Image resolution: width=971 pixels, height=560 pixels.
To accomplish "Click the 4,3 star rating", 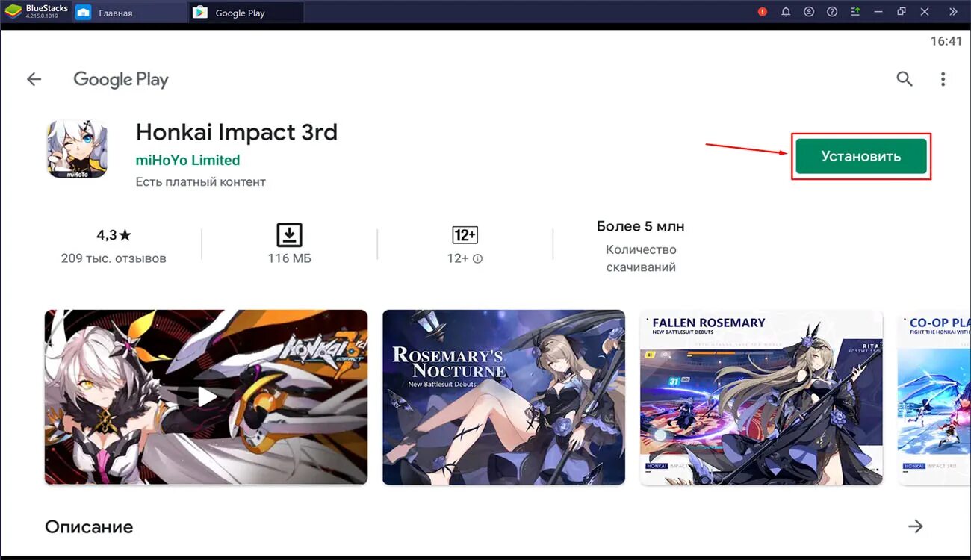I will tap(114, 235).
